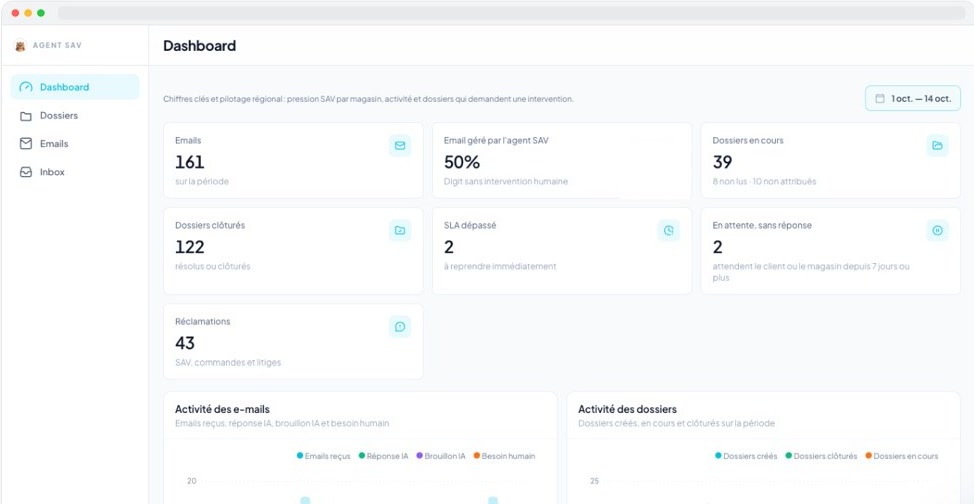Click 'résolus ou clôturés' subtitle
The height and width of the screenshot is (504, 974).
click(x=212, y=266)
